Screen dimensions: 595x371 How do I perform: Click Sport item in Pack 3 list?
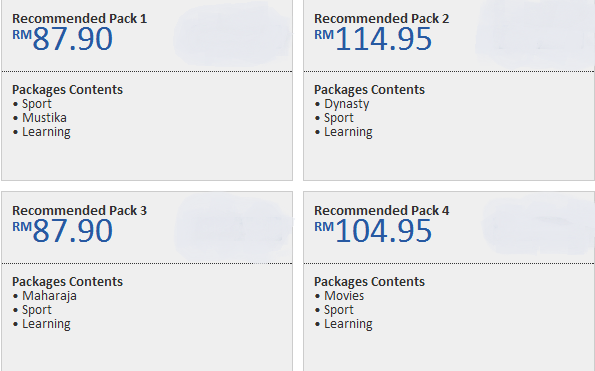[x=37, y=310]
